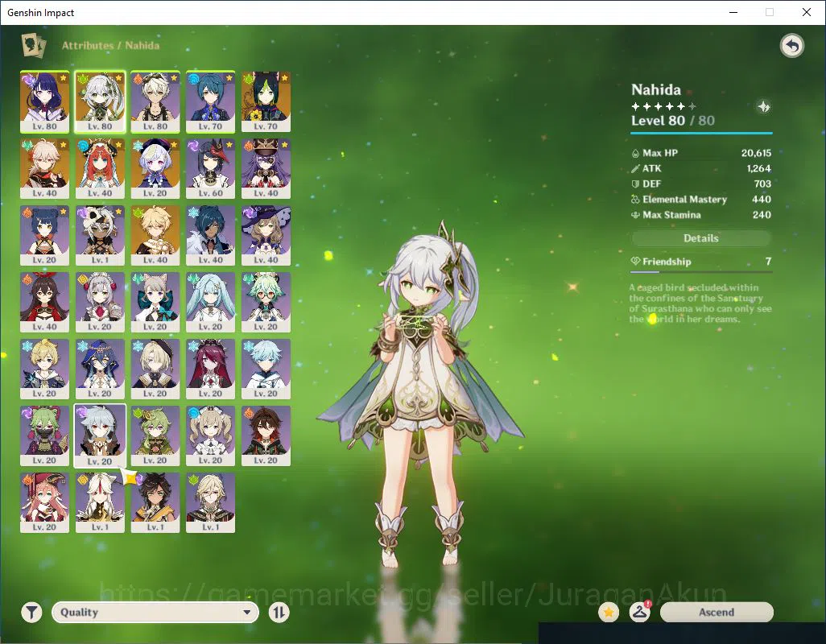Pick Collei's portrait

click(x=155, y=436)
